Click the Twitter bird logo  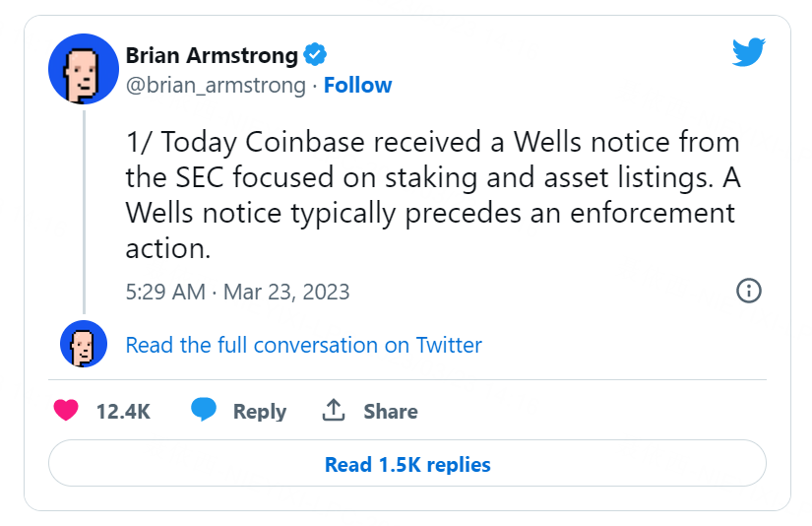click(748, 52)
